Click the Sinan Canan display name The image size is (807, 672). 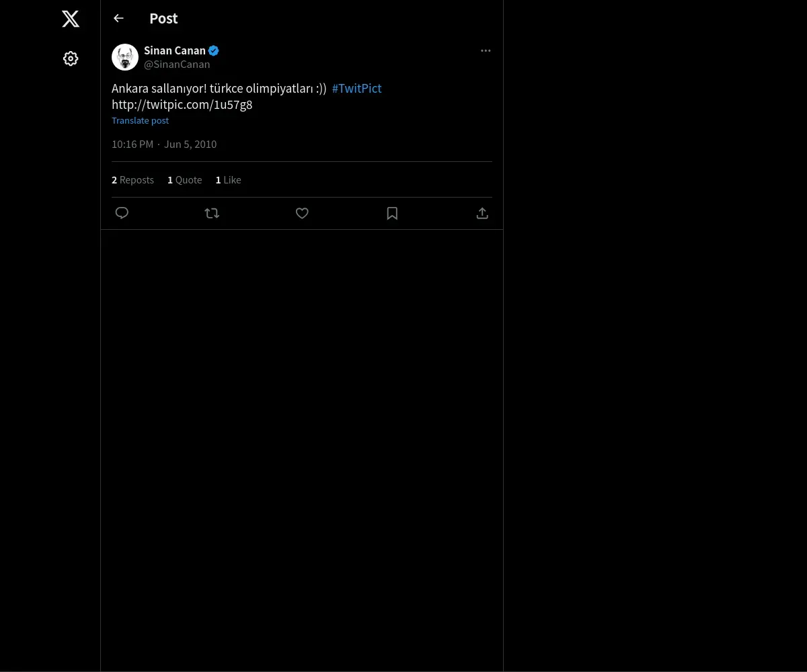pos(175,50)
